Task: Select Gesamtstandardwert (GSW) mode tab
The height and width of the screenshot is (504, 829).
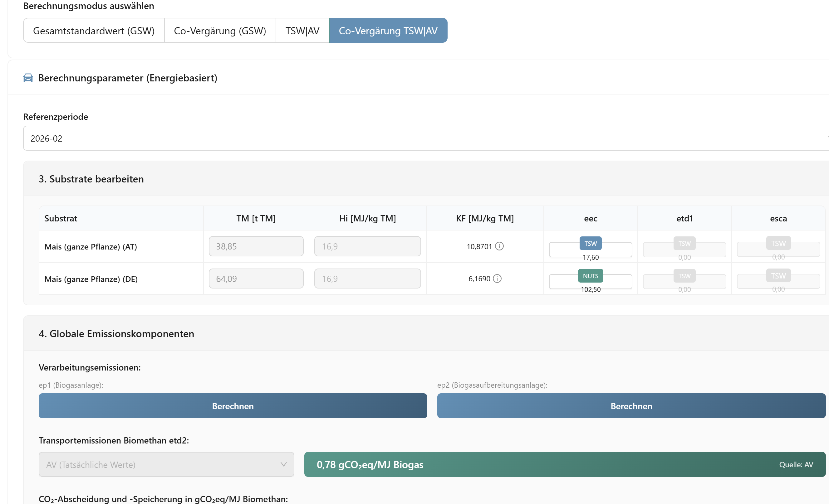Action: [x=94, y=31]
